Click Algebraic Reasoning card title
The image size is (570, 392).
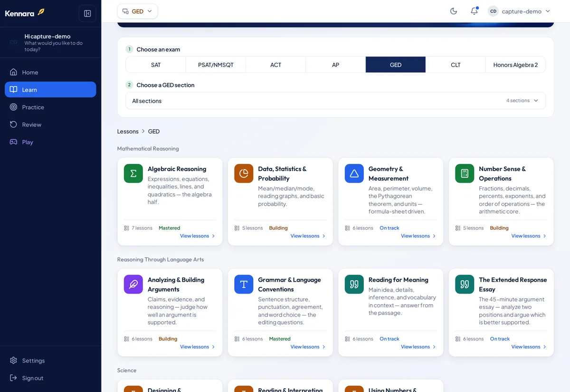click(x=177, y=169)
